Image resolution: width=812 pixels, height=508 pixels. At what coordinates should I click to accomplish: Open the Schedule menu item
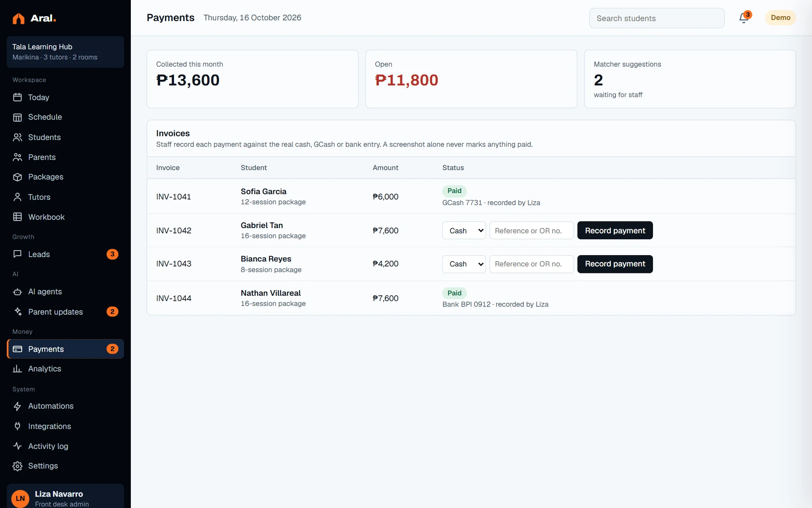[65, 117]
